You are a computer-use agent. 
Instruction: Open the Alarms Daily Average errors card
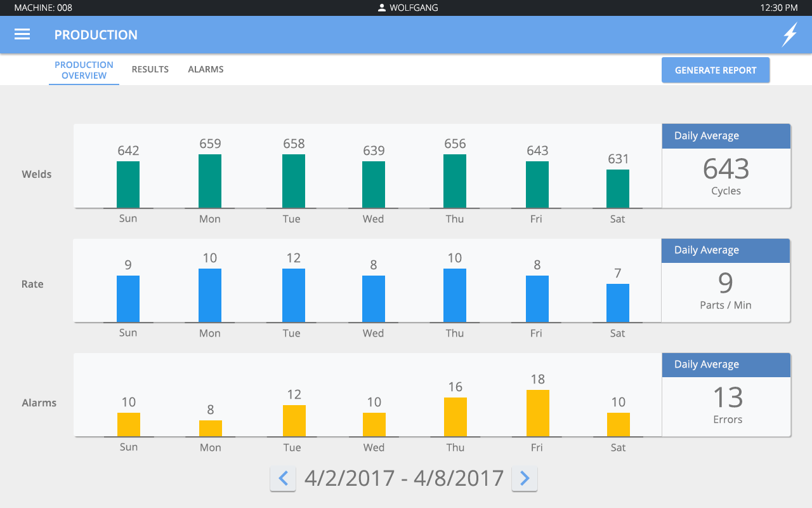click(726, 395)
